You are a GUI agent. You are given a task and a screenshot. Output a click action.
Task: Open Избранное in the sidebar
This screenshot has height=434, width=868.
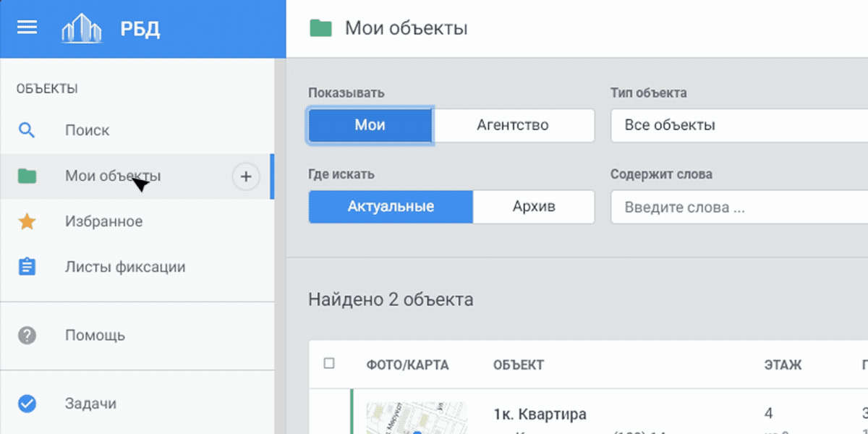(x=103, y=221)
